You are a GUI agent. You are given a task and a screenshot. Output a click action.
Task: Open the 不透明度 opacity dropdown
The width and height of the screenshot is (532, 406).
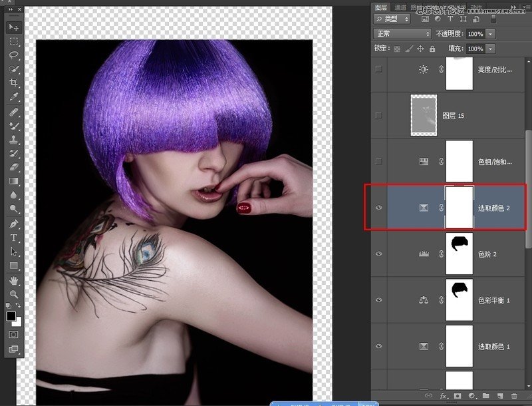490,33
